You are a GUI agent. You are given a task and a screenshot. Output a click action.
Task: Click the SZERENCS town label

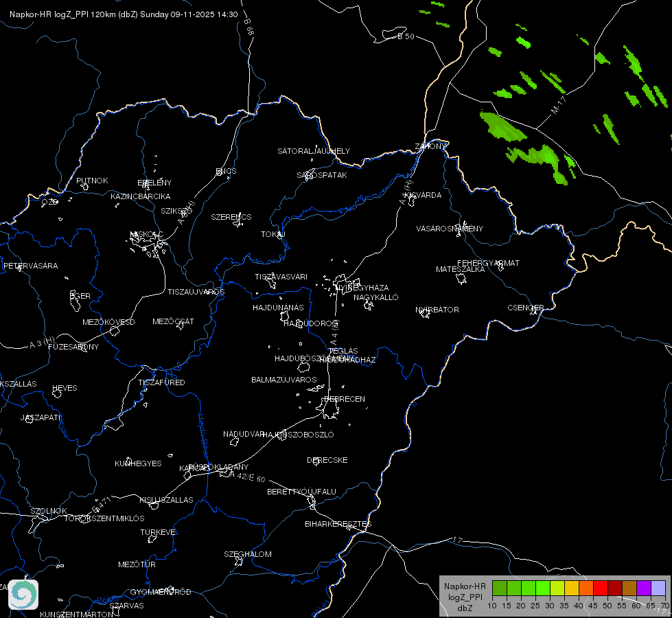(x=231, y=217)
